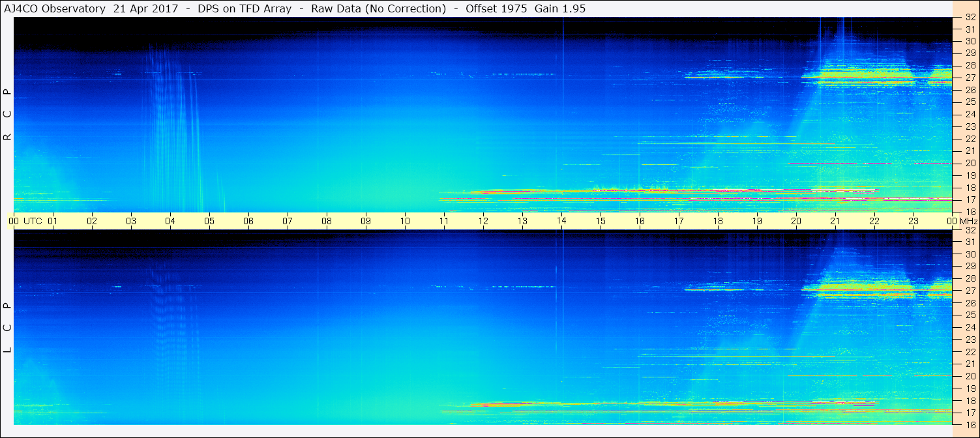Select the 15 hour mark on time axis
Screen dimensions: 980x438
(x=601, y=221)
